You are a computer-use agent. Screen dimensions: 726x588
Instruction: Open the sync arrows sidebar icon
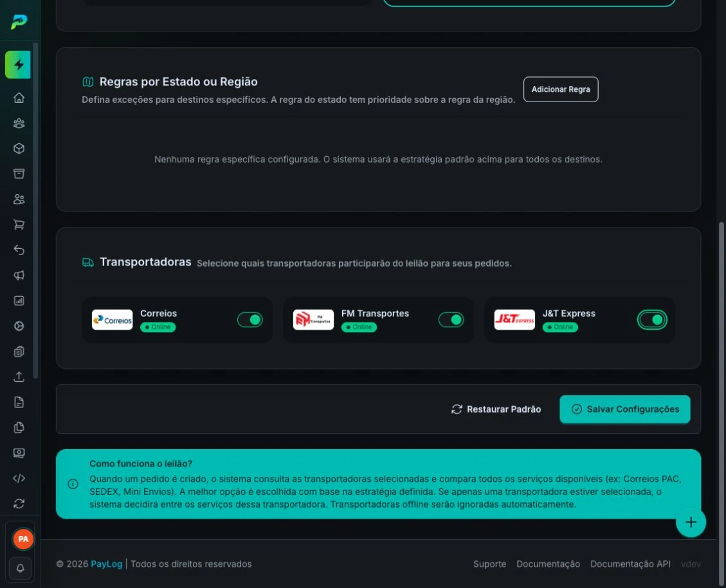(x=19, y=504)
